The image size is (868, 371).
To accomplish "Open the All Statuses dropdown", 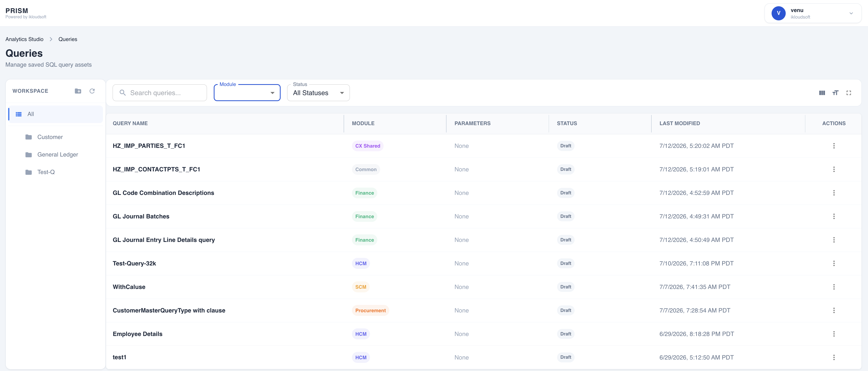I will coord(318,93).
